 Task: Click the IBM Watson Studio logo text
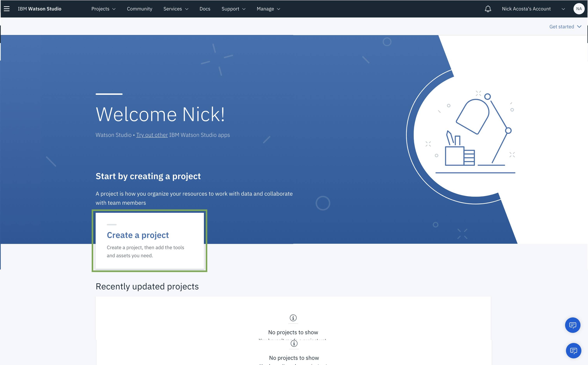pyautogui.click(x=40, y=9)
